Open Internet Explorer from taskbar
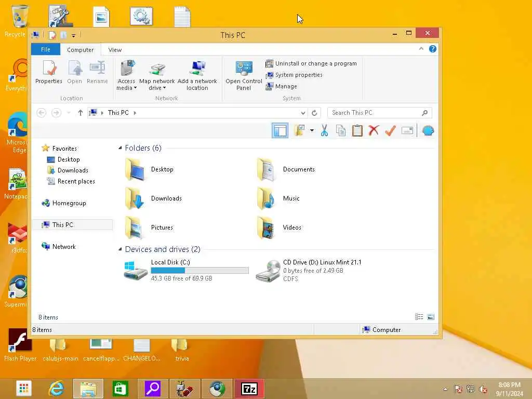 coord(56,389)
